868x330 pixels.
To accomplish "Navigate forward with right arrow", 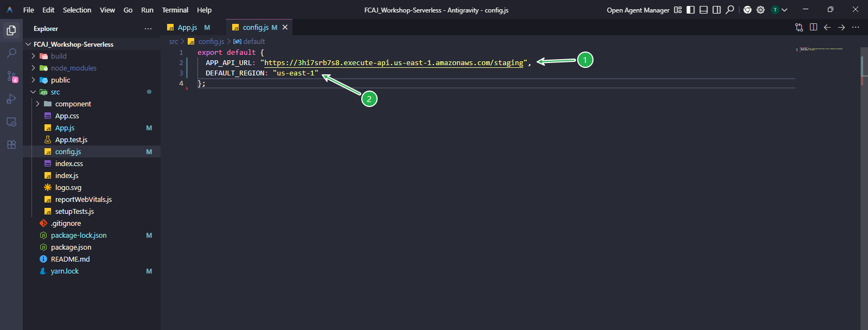I will pos(841,27).
